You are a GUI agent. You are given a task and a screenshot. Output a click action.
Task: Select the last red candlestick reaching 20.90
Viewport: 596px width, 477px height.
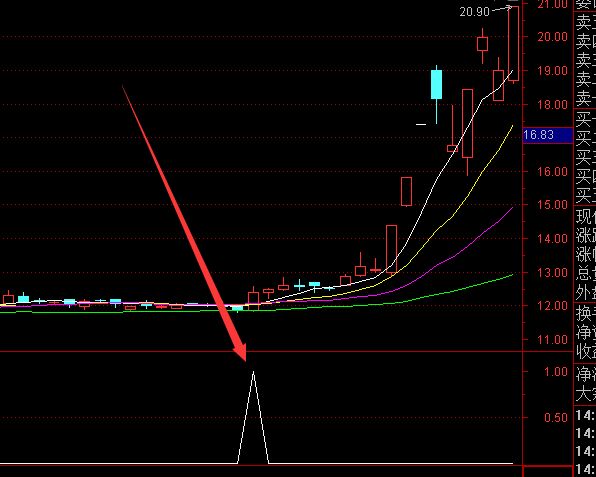coord(514,44)
